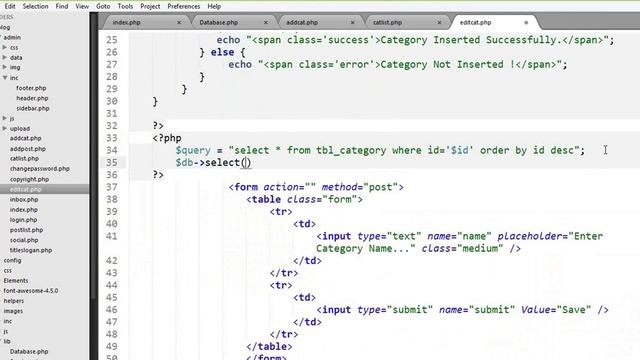640x360 pixels.
Task: Select the editcat.php tab
Action: point(476,22)
